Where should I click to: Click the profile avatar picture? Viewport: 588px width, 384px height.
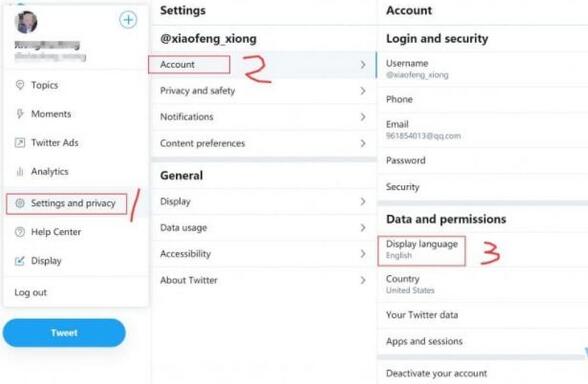pyautogui.click(x=26, y=22)
